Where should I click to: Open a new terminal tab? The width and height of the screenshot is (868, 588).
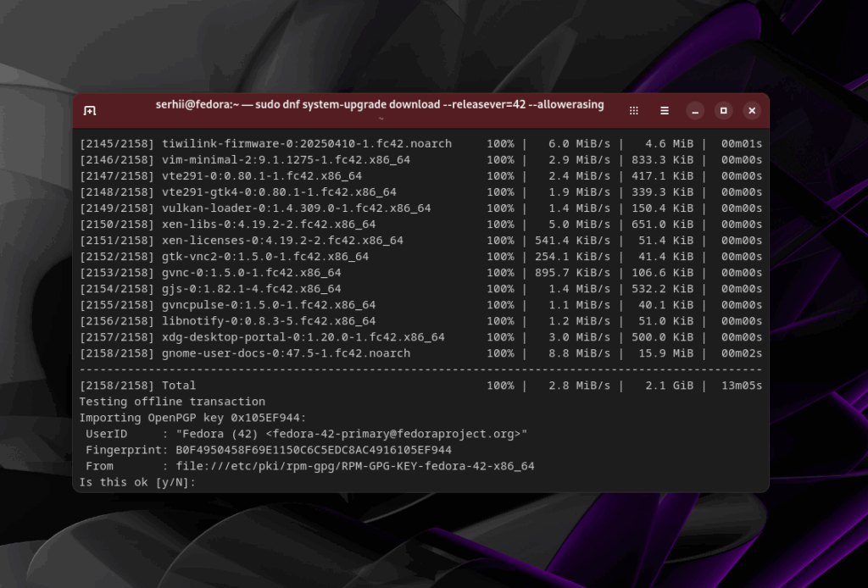(90, 111)
